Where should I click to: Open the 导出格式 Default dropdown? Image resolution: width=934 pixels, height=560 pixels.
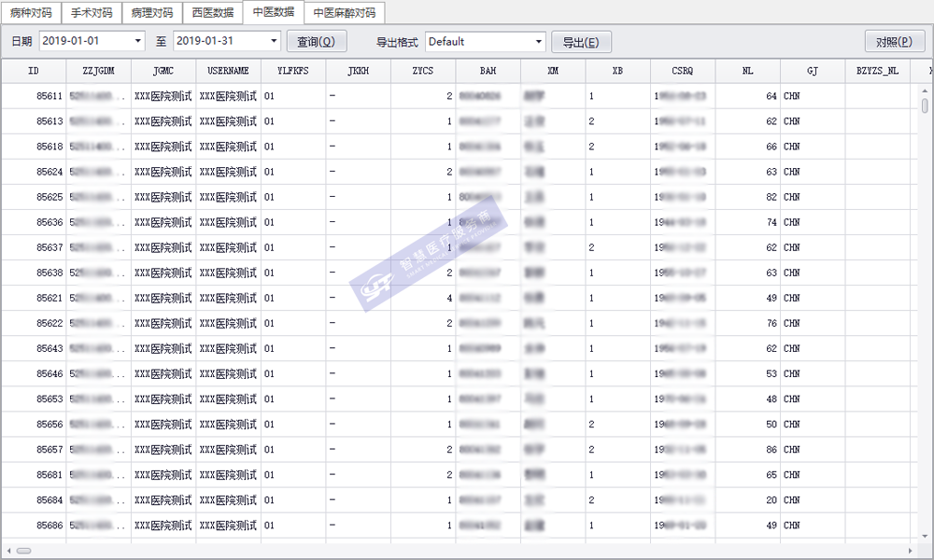[x=539, y=41]
